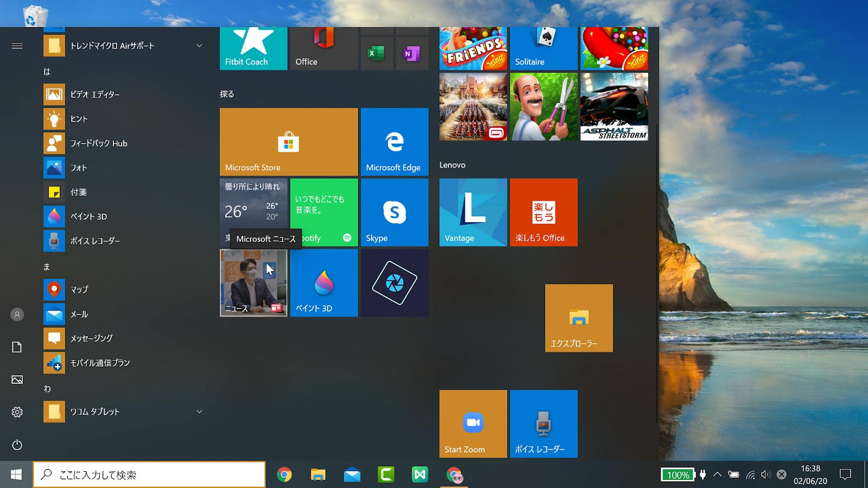Launch the Start Zoom tile

[x=473, y=424]
